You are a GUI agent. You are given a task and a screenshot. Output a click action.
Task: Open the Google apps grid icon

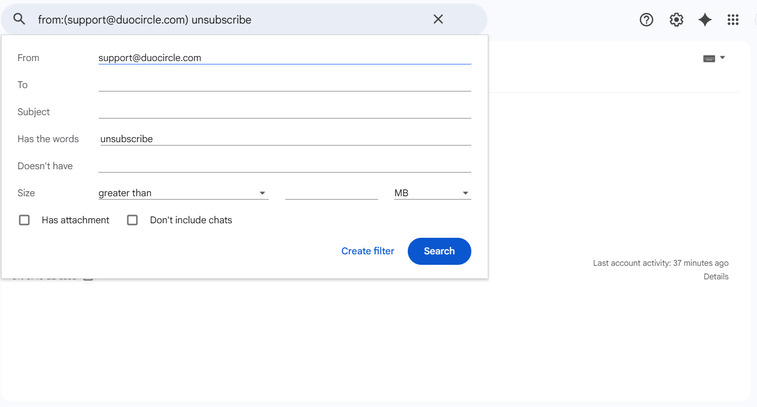point(733,20)
